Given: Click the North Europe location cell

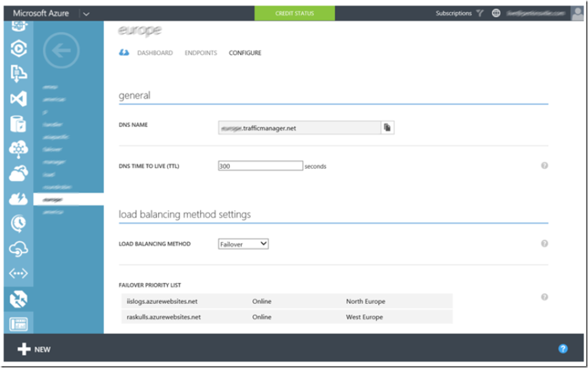Looking at the screenshot, I should tap(365, 302).
